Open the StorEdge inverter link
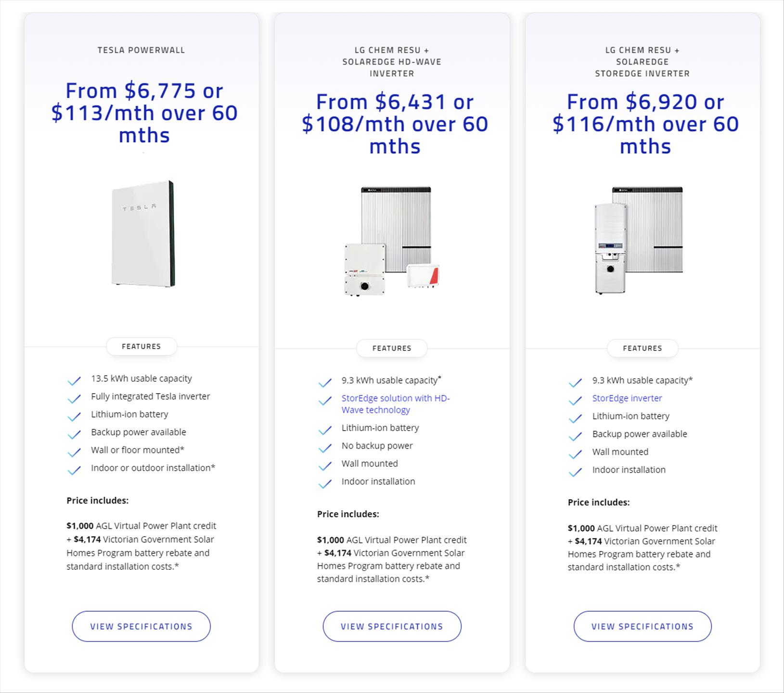The image size is (784, 693). coord(627,398)
